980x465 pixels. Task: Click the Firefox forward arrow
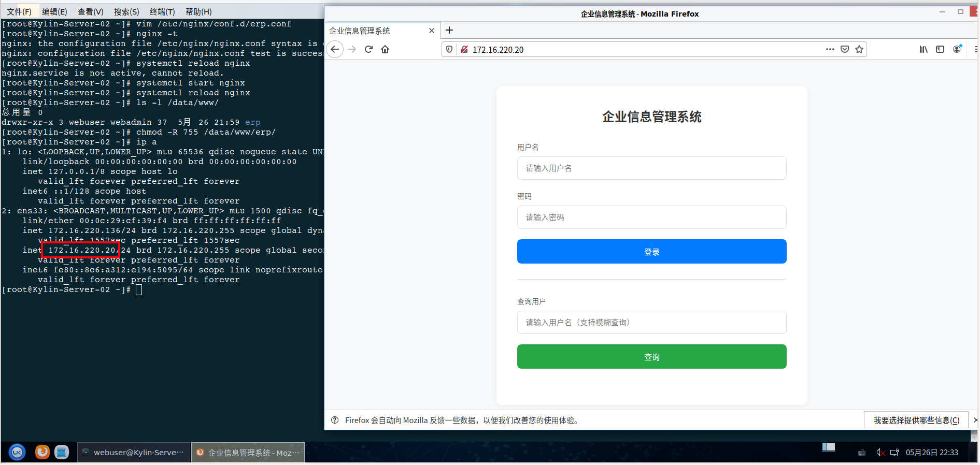[x=352, y=49]
